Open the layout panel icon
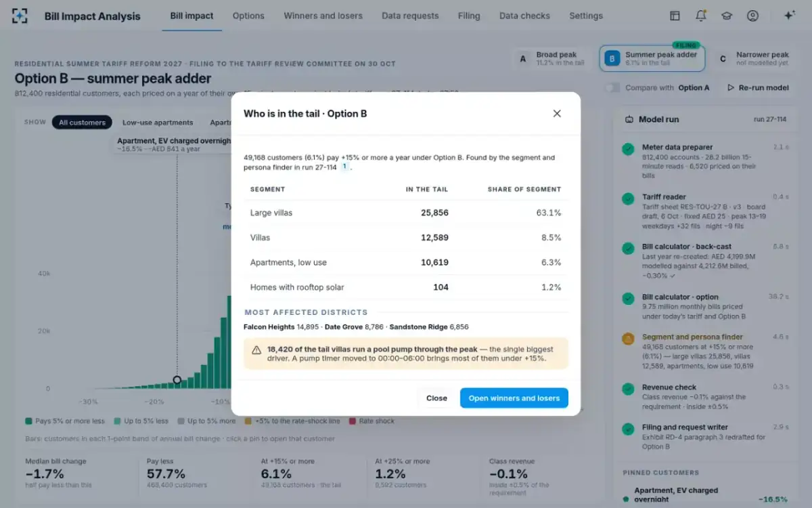The image size is (812, 508). pos(675,16)
